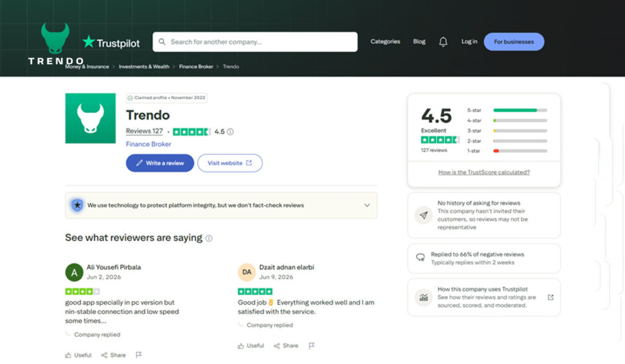Click search for another company field
Image resolution: width=625 pixels, height=364 pixels.
coord(255,42)
